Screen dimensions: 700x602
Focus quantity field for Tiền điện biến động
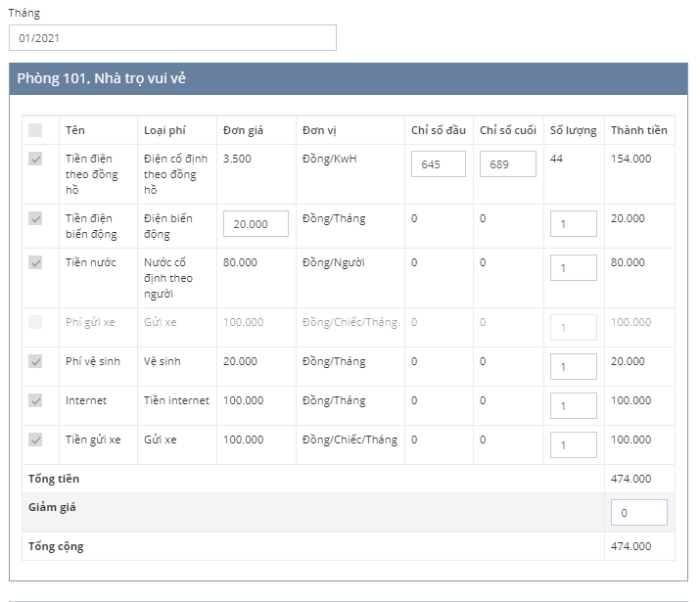pyautogui.click(x=573, y=224)
